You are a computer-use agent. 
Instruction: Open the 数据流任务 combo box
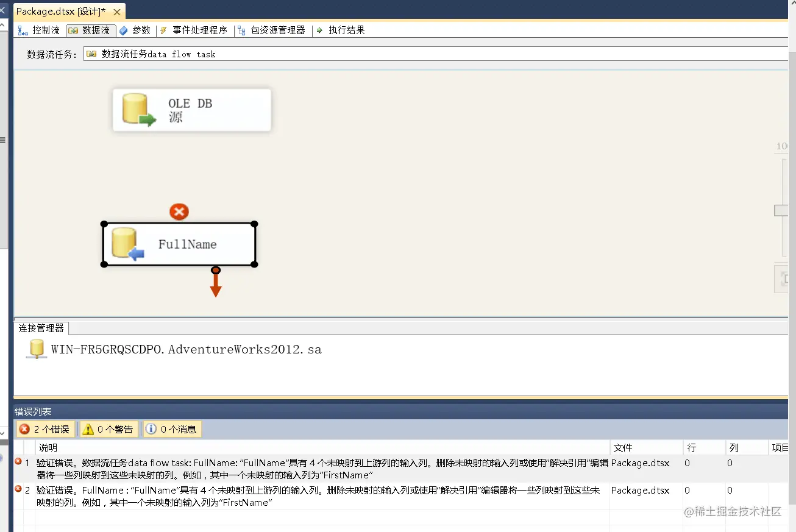(x=436, y=54)
